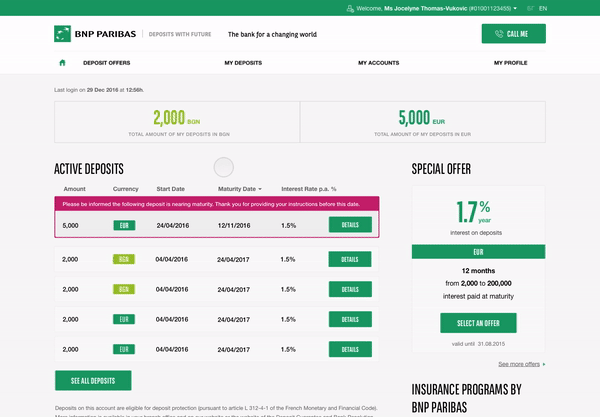Viewport: 600px width, 417px height.
Task: Click the green home icon in navigation
Action: (62, 63)
